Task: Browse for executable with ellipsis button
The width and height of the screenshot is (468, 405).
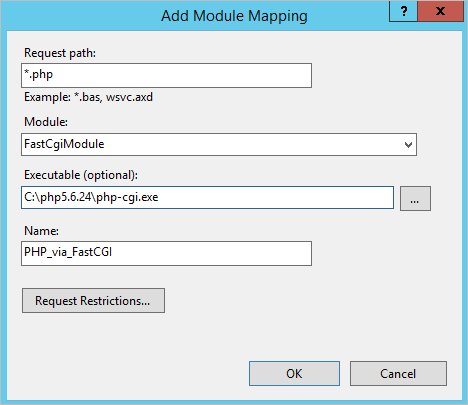Action: [415, 199]
